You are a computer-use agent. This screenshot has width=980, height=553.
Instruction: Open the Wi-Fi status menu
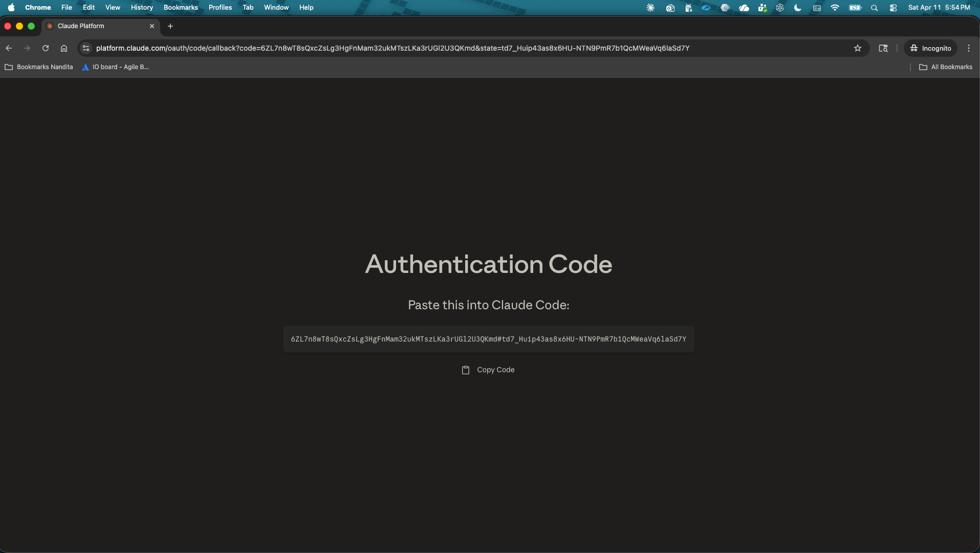[x=835, y=8]
